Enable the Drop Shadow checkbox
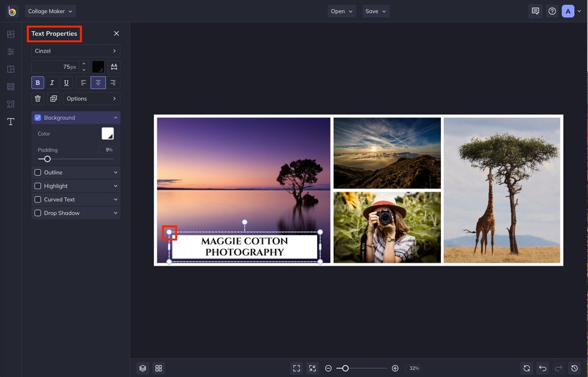588x377 pixels. [x=38, y=213]
